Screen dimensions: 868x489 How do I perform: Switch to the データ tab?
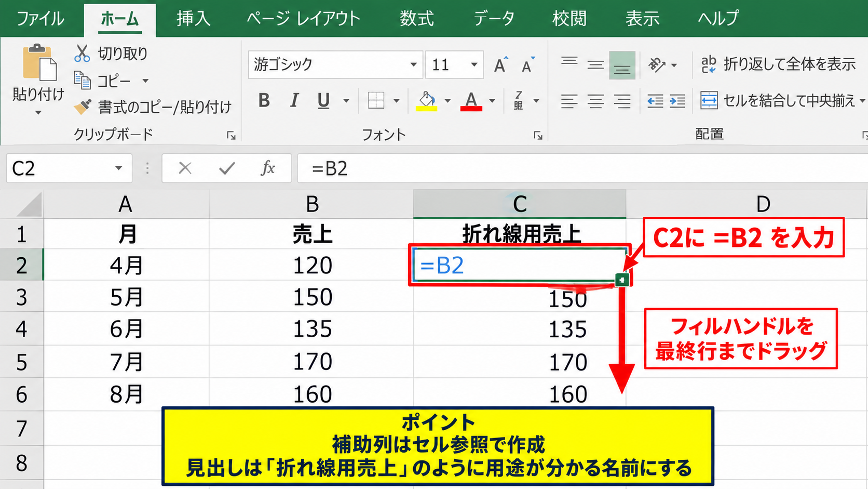494,19
